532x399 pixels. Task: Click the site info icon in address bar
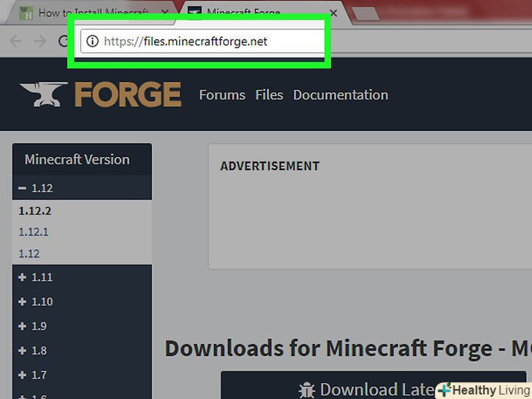(92, 42)
